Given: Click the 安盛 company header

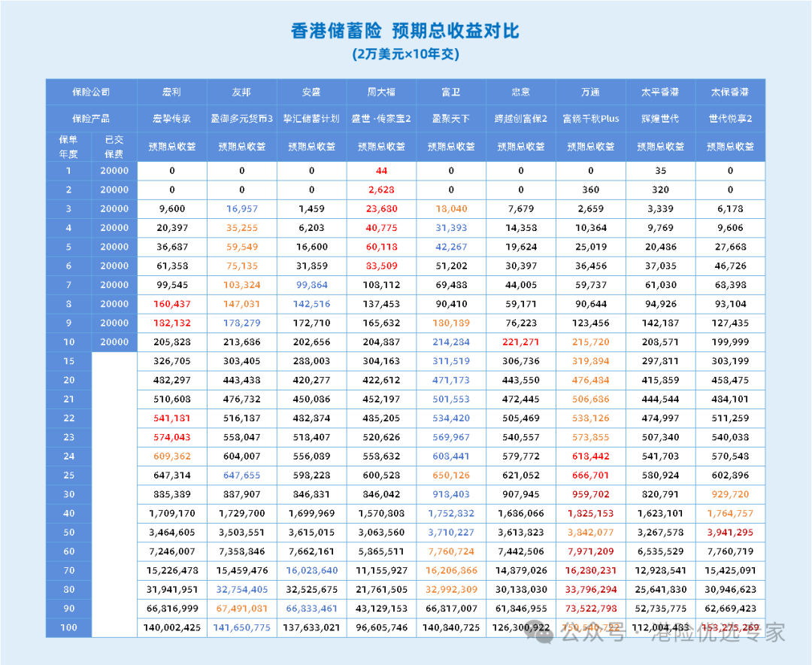Looking at the screenshot, I should click(x=312, y=92).
